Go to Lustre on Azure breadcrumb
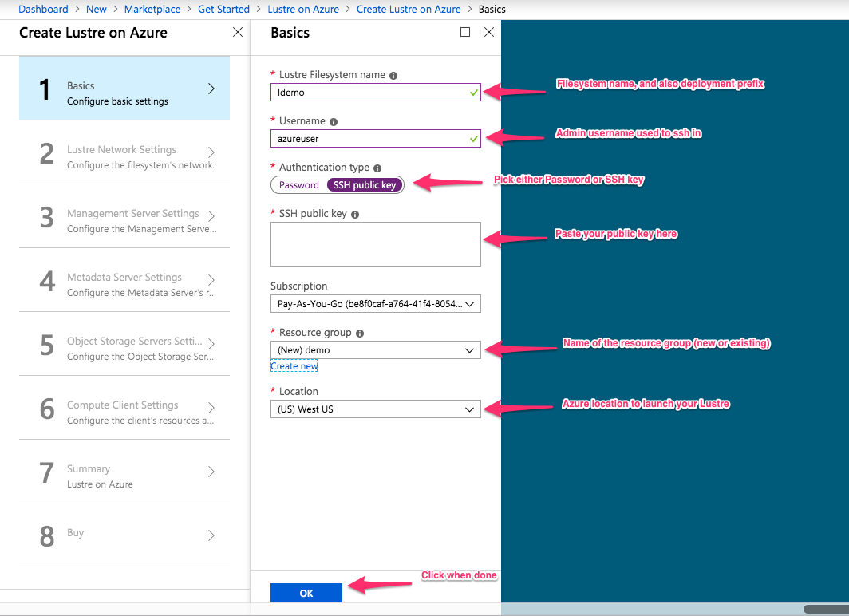The image size is (849, 616). coord(303,10)
